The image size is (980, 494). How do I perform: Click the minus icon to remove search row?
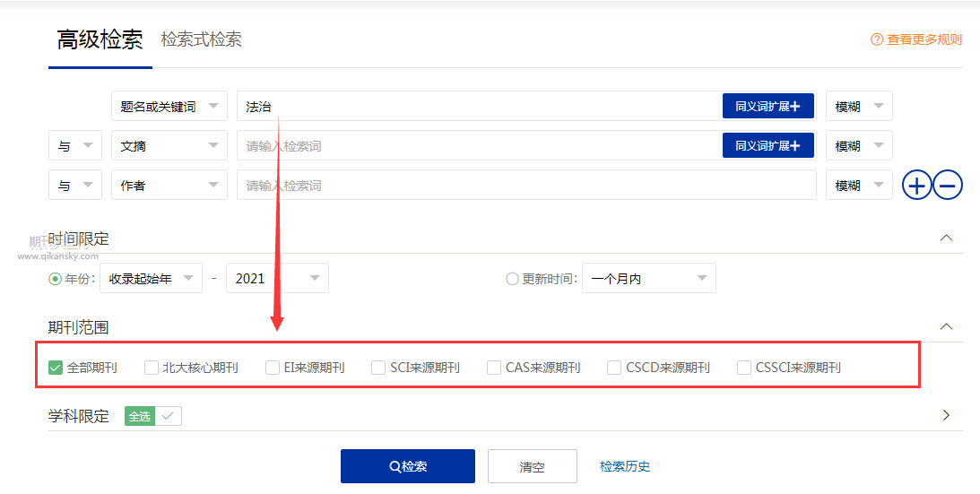948,186
